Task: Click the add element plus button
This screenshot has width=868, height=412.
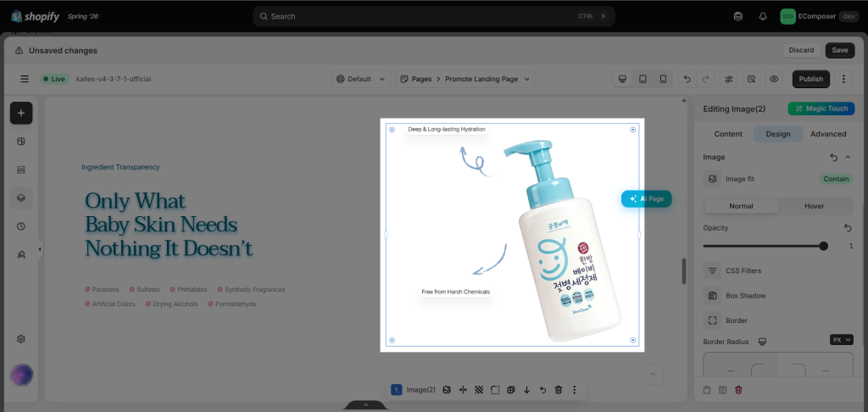Action: tap(21, 113)
